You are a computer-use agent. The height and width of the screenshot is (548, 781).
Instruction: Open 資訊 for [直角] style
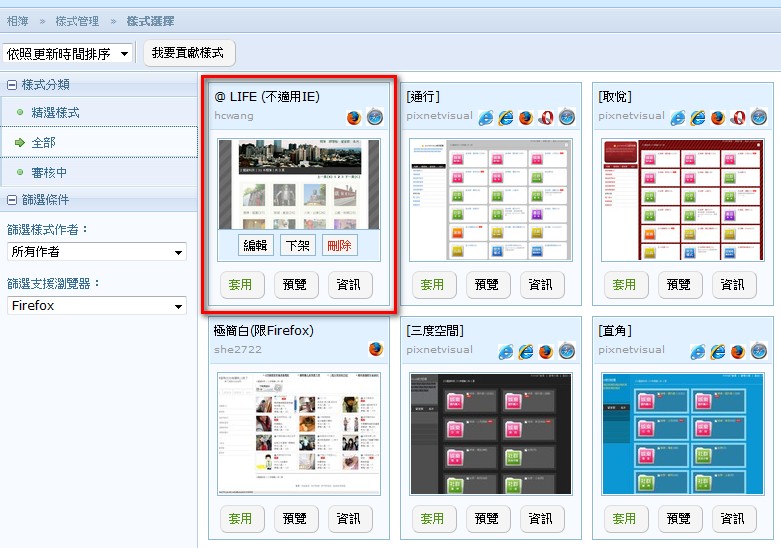pyautogui.click(x=734, y=519)
